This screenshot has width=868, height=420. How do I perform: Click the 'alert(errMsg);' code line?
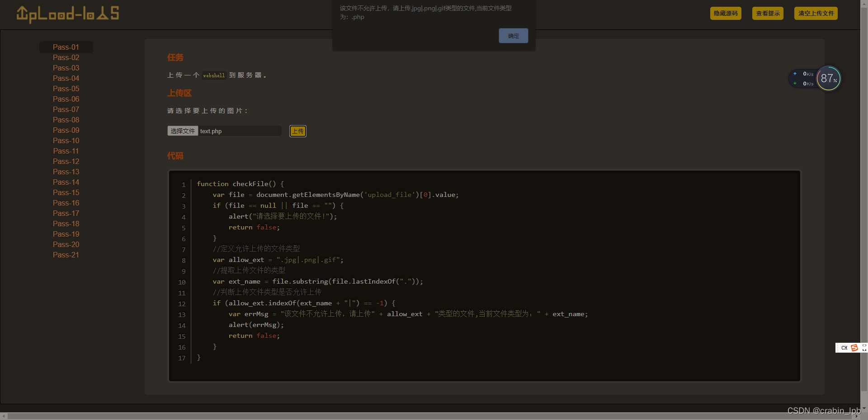(256, 325)
